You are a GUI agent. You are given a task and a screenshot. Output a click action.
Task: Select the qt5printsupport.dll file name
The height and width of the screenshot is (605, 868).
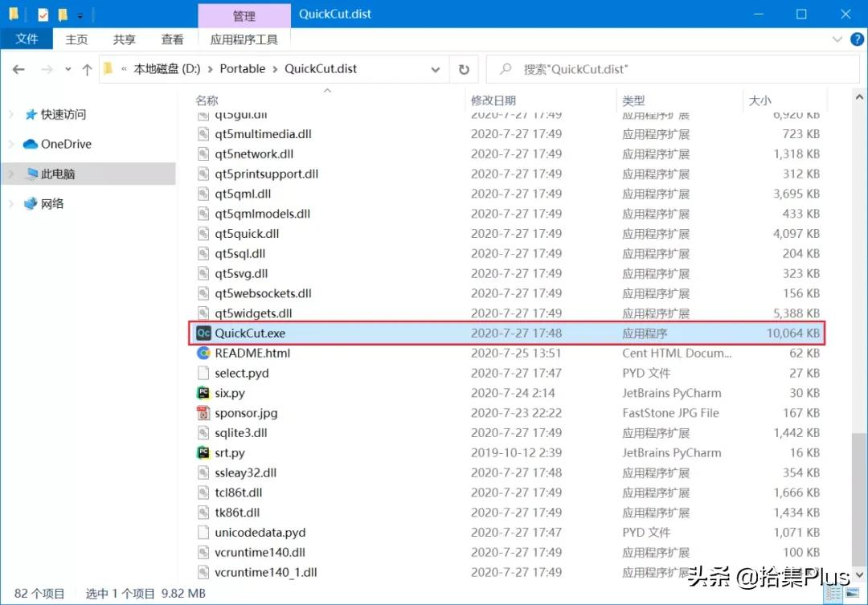point(267,174)
